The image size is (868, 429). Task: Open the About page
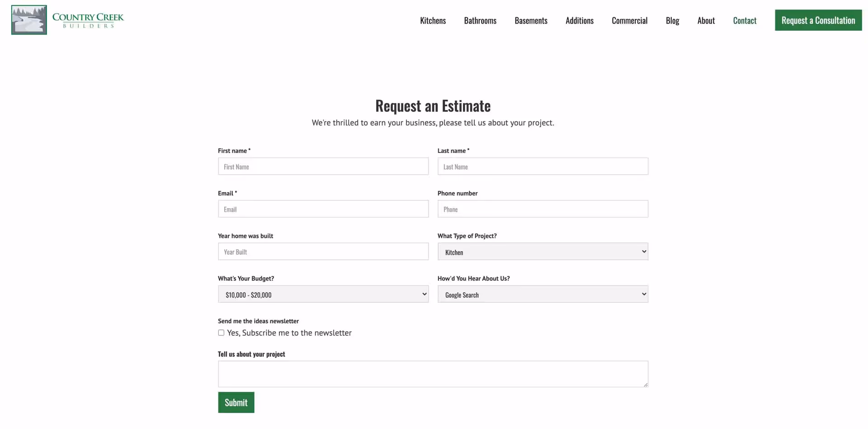click(706, 20)
